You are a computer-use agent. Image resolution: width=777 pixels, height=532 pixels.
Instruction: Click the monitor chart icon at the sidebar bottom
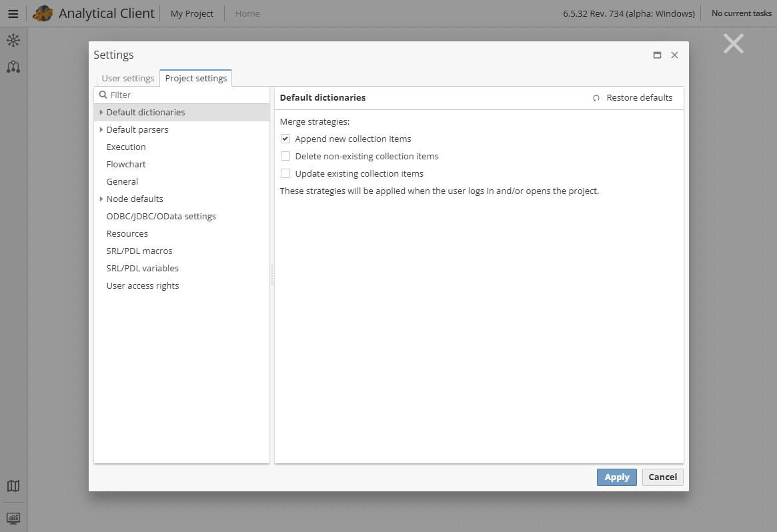13,517
